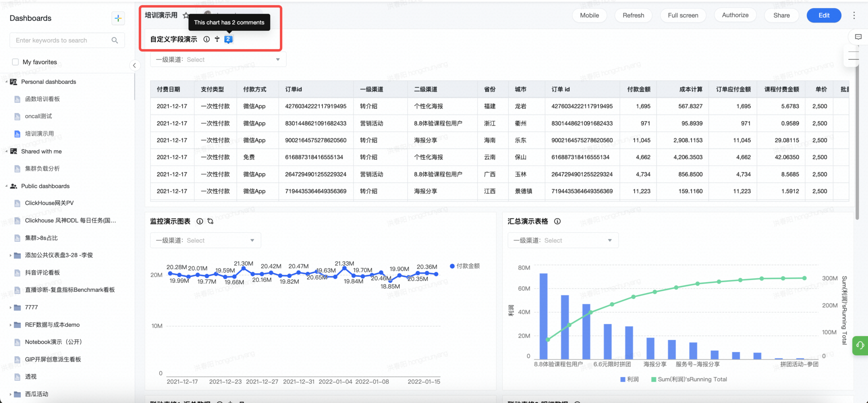Click dashboard icon beside 抖音评论看板
This screenshot has width=868, height=403.
point(17,273)
